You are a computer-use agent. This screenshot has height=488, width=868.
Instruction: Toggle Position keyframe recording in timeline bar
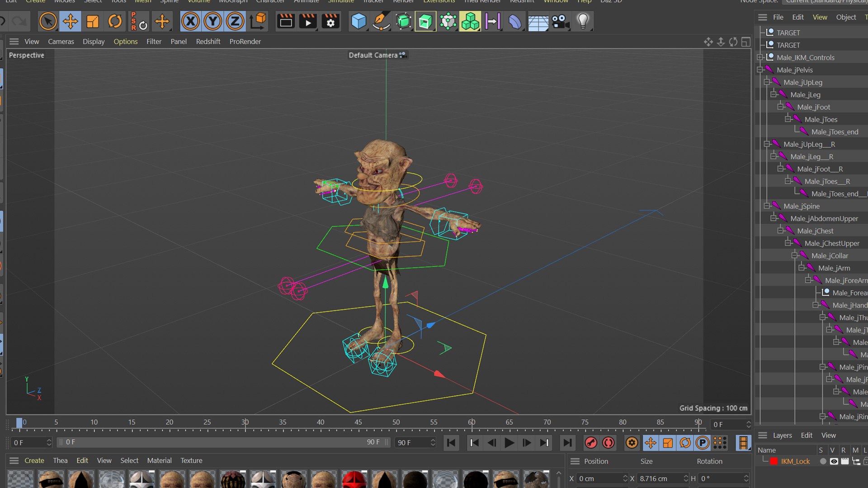pyautogui.click(x=651, y=443)
